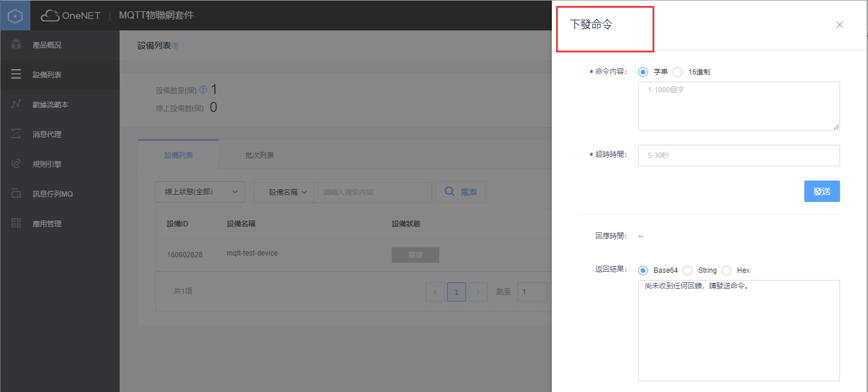Open 訊息佇列MQ in the sidebar
This screenshot has width=868, height=392.
tap(60, 194)
